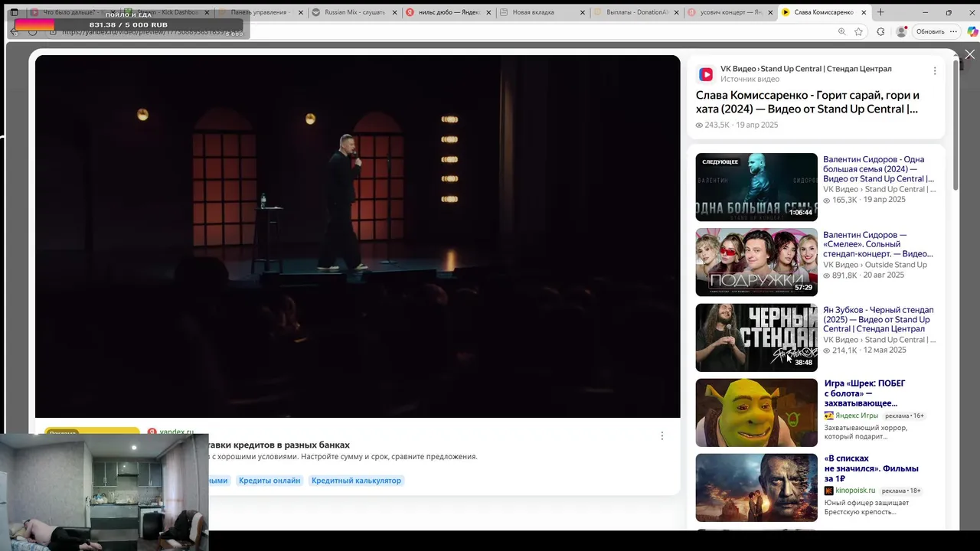This screenshot has width=980, height=551.
Task: Open the browser profile avatar
Action: 901,31
